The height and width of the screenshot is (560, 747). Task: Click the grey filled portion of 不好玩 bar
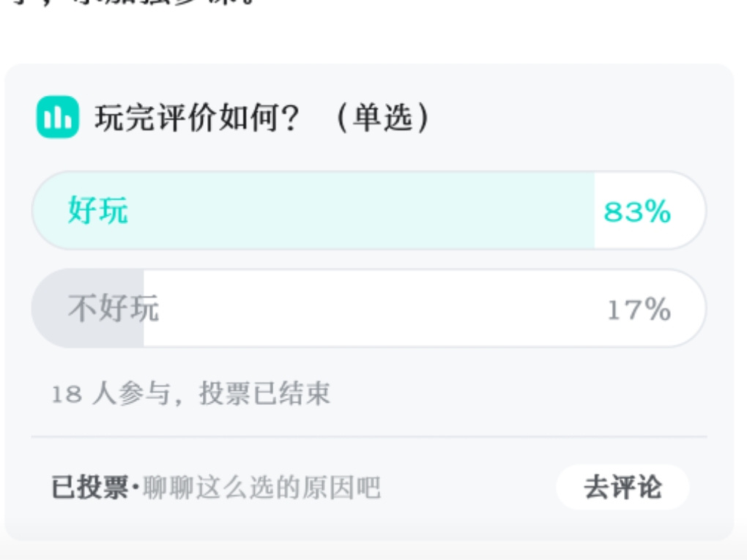pos(88,308)
